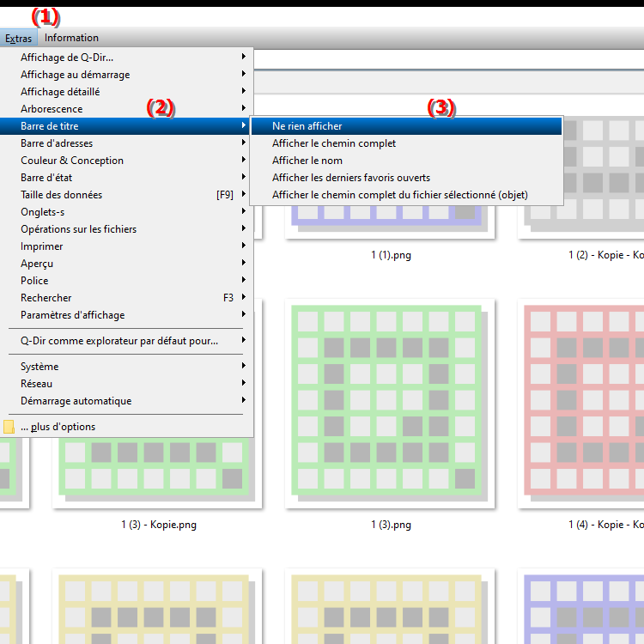Expand arrow next to Système

tap(244, 366)
